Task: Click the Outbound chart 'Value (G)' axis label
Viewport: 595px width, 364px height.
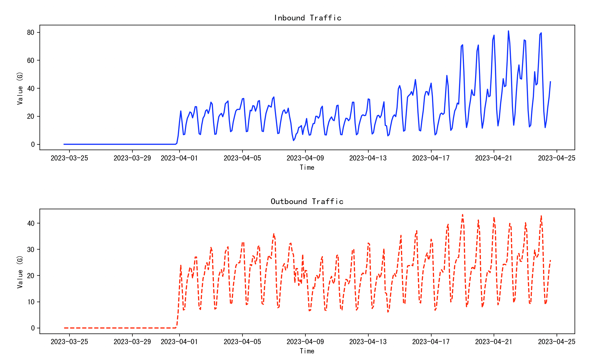Action: click(x=20, y=272)
